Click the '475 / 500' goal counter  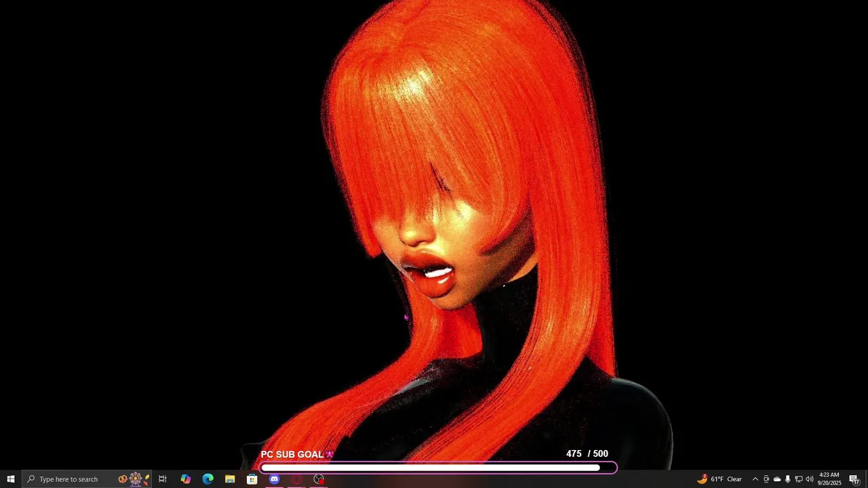coord(587,454)
